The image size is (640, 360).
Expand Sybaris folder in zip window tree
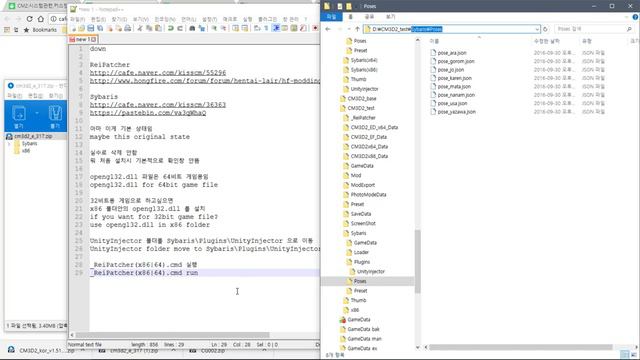(9, 144)
